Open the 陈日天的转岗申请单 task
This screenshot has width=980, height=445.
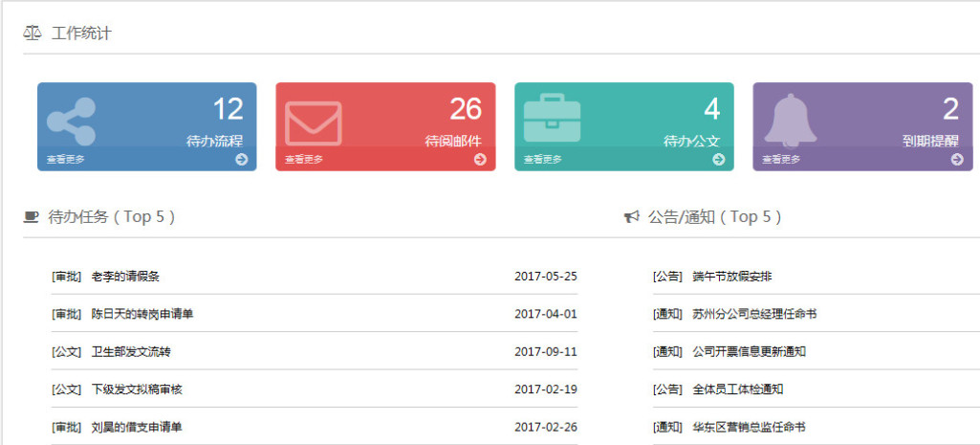click(x=142, y=314)
